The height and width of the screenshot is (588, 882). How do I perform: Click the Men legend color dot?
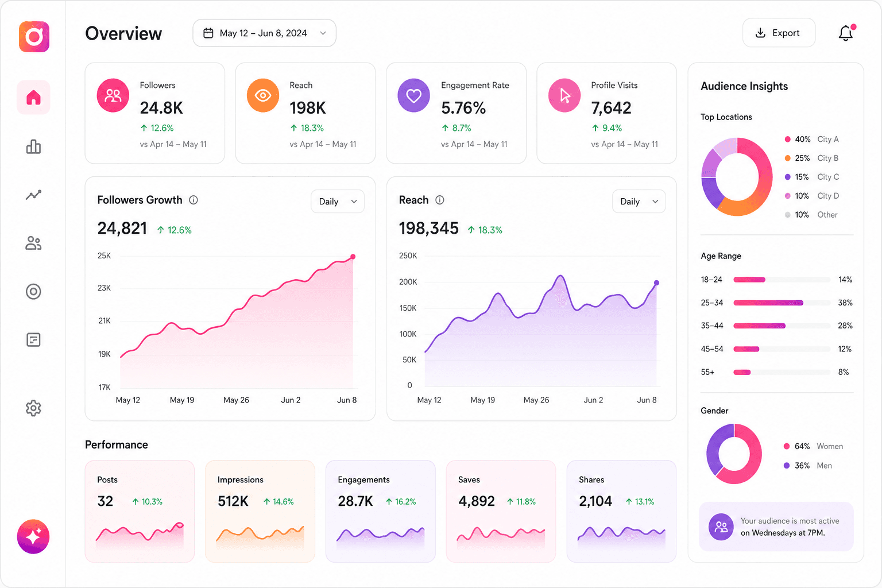coord(787,466)
